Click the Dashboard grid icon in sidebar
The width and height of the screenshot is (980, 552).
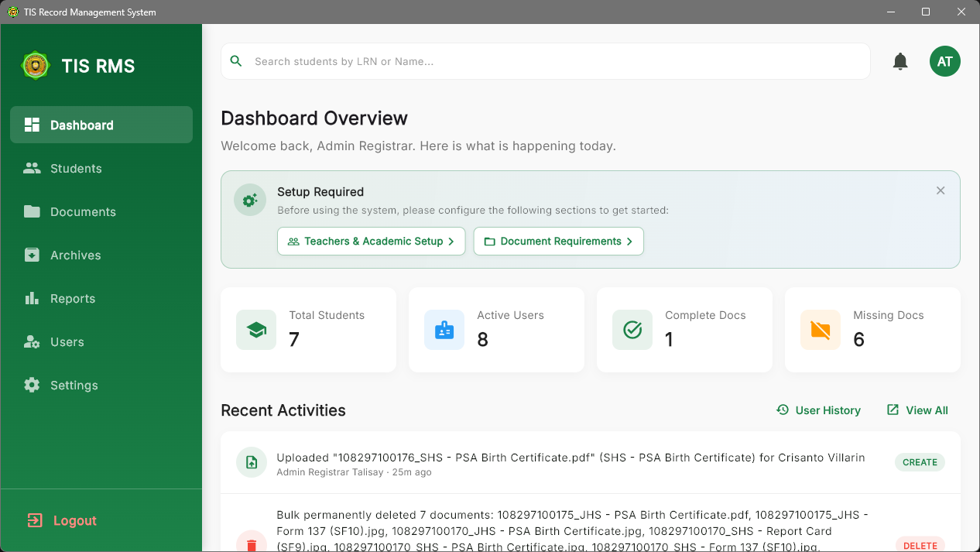click(32, 125)
